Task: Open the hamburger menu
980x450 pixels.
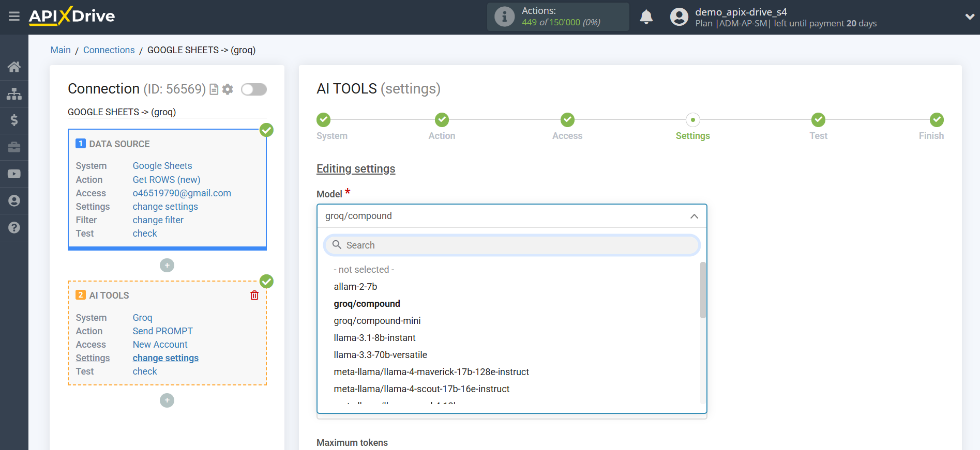Action: (x=14, y=17)
